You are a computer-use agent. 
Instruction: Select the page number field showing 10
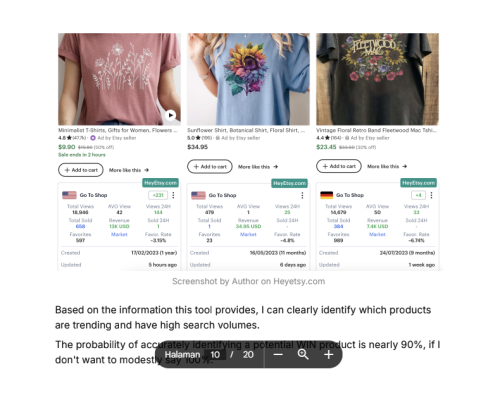coord(215,355)
